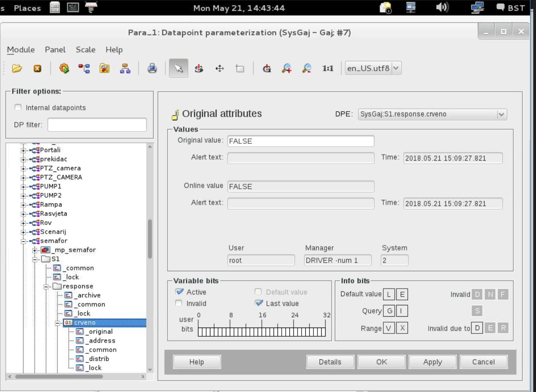The height and width of the screenshot is (392, 536).
Task: Click the zoom in magnifier icon
Action: coord(286,69)
